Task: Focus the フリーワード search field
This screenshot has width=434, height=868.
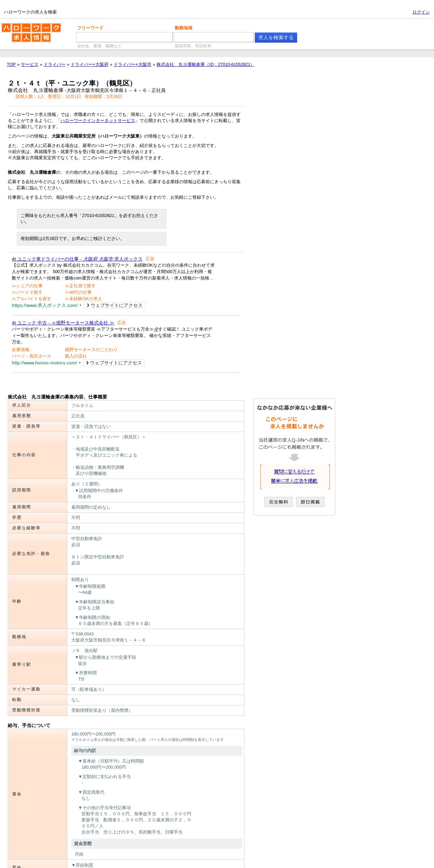Action: coord(124,37)
